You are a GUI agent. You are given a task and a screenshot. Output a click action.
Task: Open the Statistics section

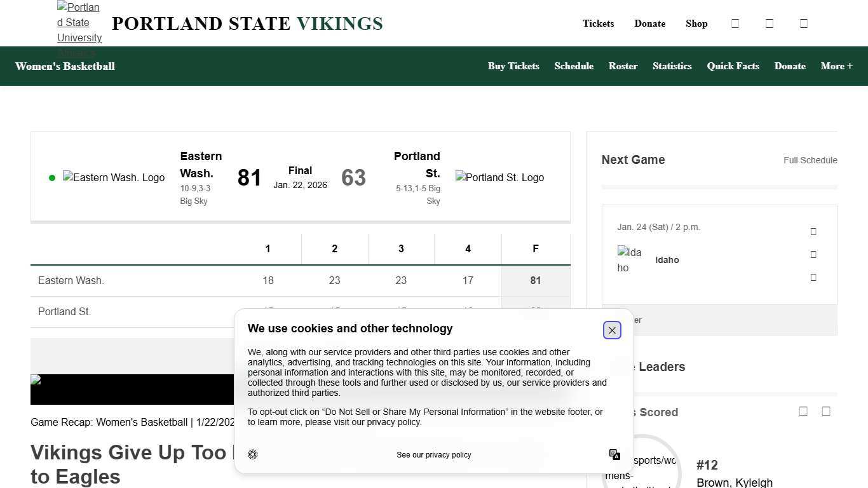tap(672, 66)
